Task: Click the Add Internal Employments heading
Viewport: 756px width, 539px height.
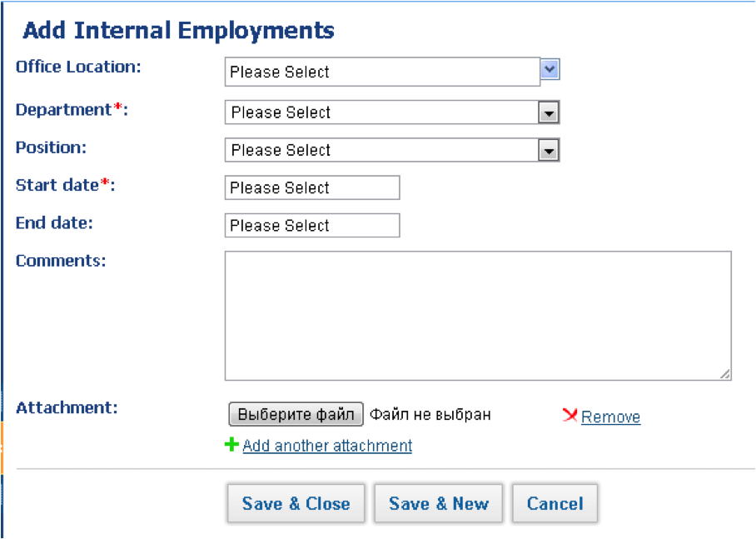Action: point(178,30)
